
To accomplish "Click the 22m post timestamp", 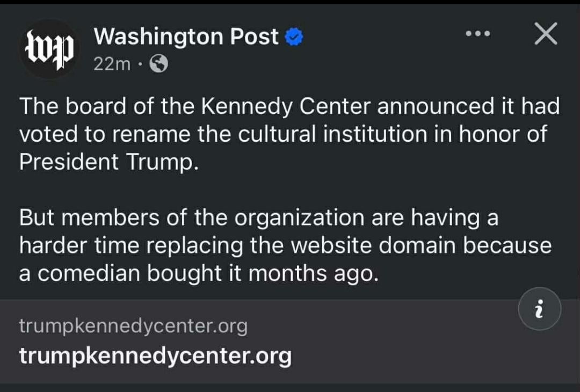I will 112,64.
